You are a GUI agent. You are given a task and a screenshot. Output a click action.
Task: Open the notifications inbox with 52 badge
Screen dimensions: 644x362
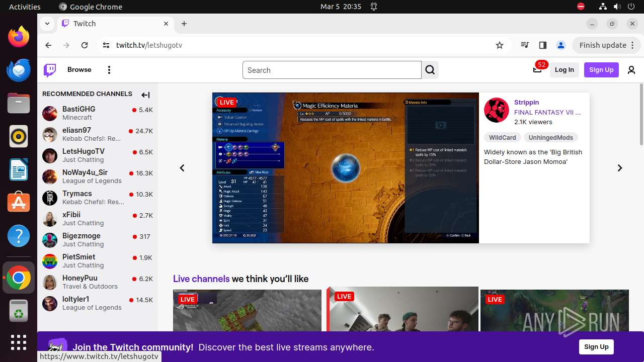coord(537,69)
